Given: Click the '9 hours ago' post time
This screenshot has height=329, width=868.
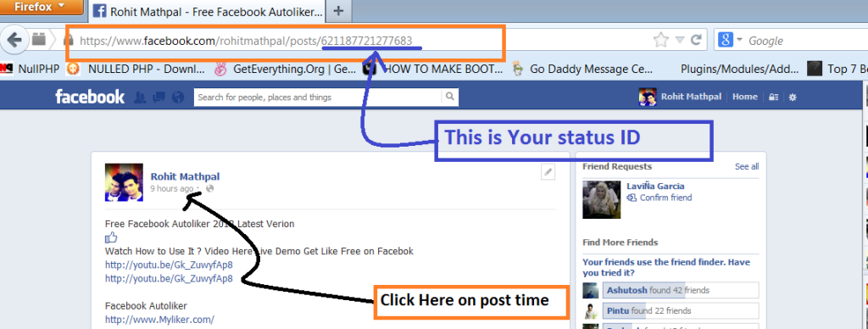Looking at the screenshot, I should [x=172, y=189].
